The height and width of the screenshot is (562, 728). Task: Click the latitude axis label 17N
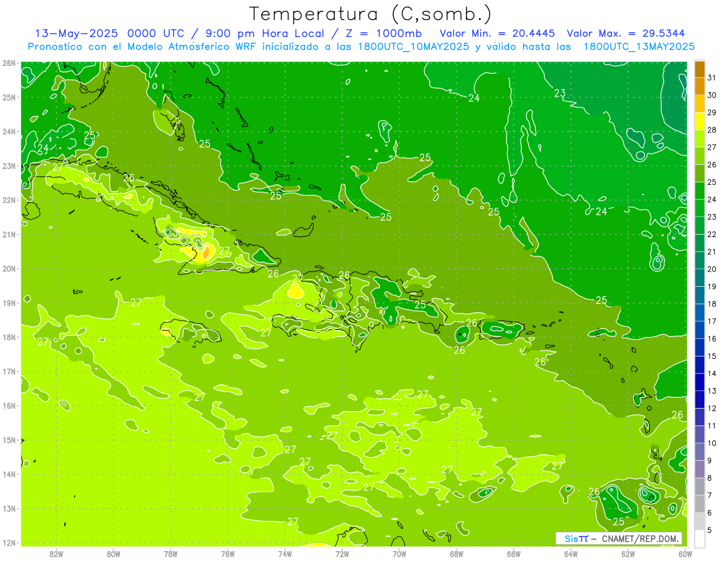pos(8,372)
